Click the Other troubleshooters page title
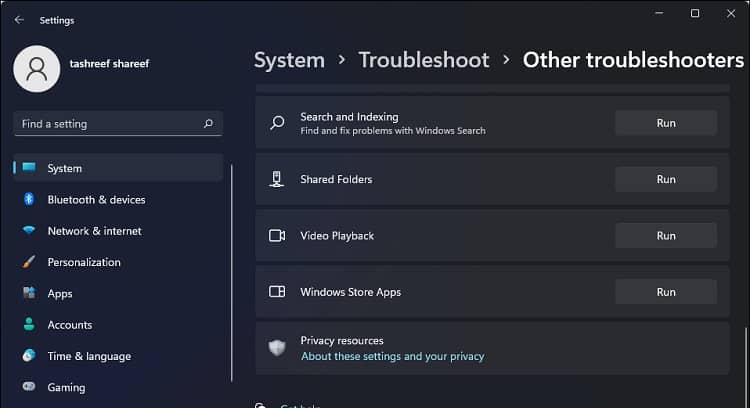 click(633, 60)
